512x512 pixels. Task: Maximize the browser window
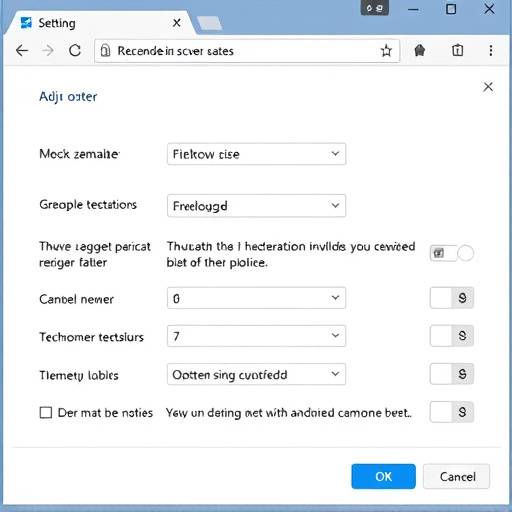tap(451, 9)
